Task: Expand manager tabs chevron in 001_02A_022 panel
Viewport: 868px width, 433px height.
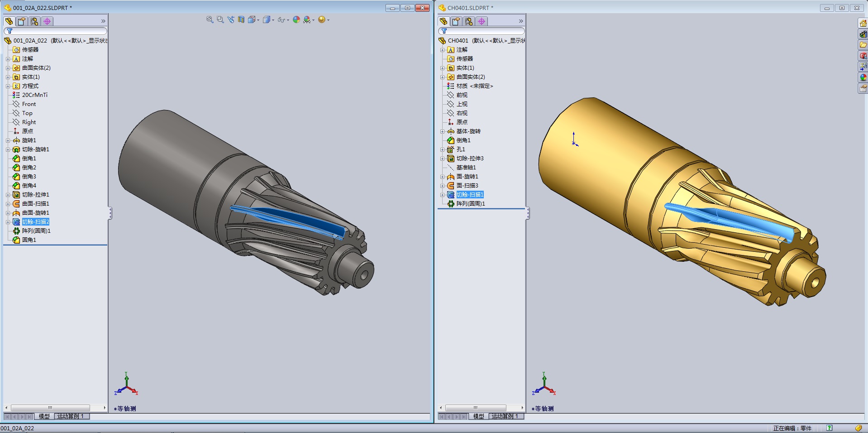Action: click(x=103, y=21)
